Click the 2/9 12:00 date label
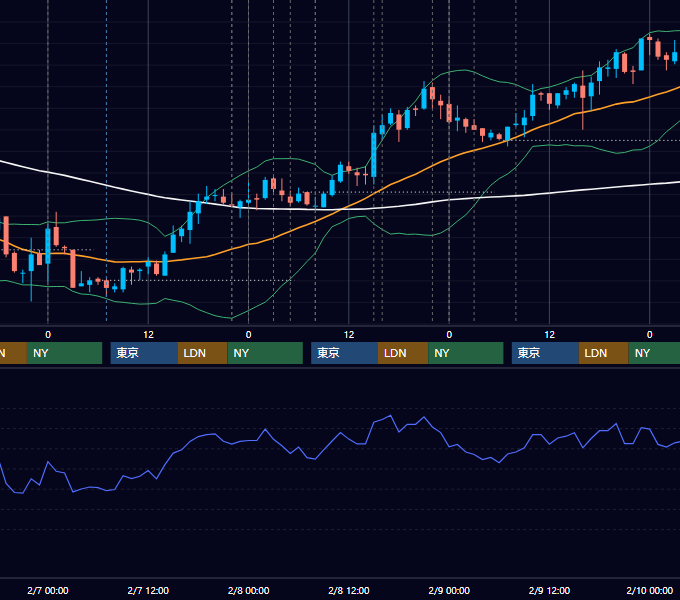This screenshot has width=680, height=600. 549,590
